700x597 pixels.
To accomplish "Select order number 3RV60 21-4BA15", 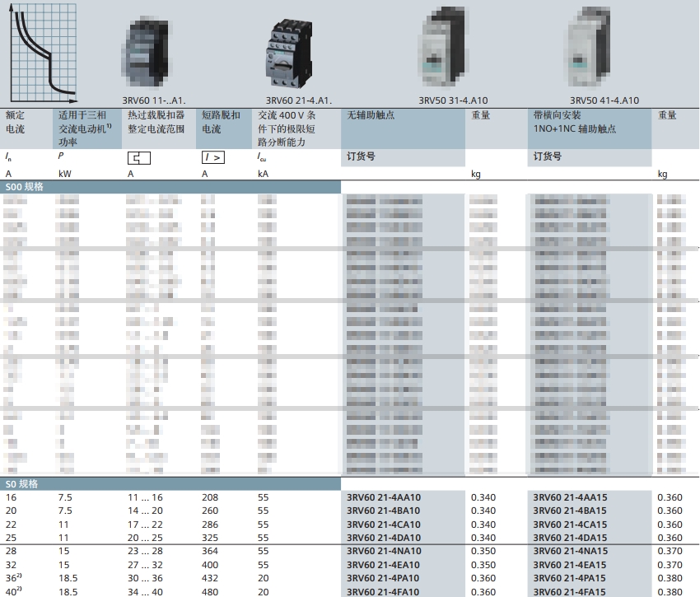I will click(x=570, y=511).
